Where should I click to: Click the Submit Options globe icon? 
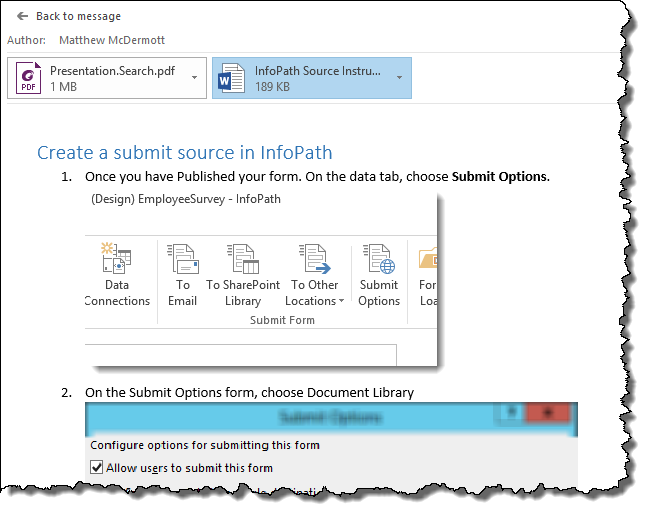pyautogui.click(x=379, y=259)
